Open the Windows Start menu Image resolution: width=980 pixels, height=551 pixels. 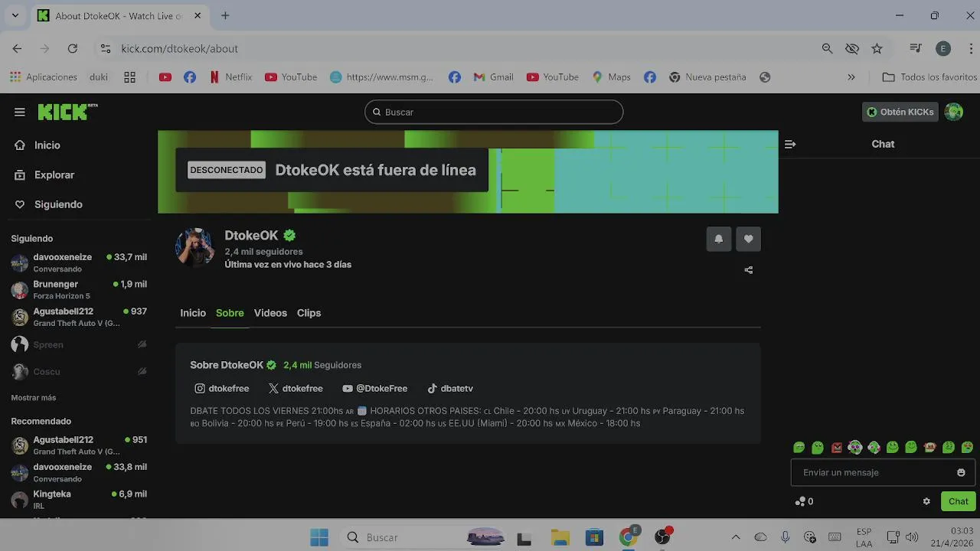[x=319, y=537]
